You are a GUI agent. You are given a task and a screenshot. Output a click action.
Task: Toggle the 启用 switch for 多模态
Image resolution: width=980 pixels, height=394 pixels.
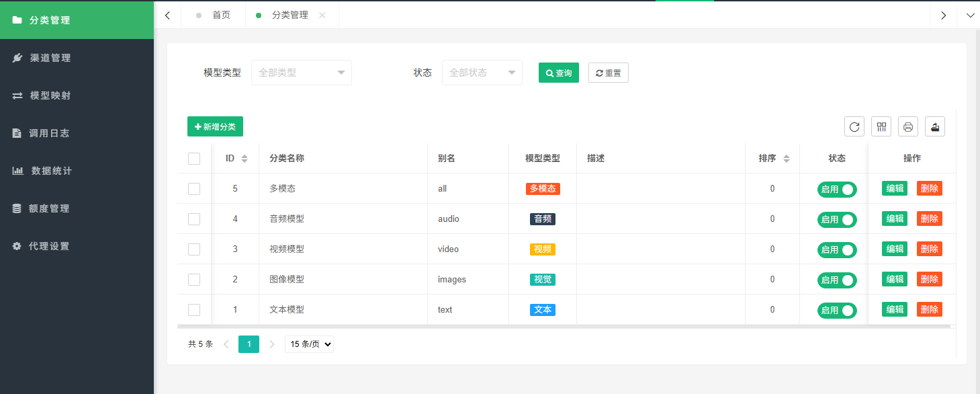click(837, 190)
